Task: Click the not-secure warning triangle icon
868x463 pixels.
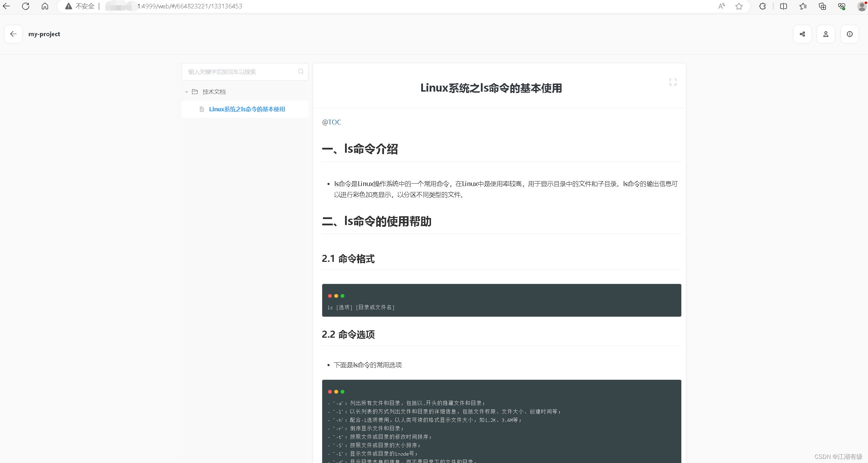Action: pos(69,6)
